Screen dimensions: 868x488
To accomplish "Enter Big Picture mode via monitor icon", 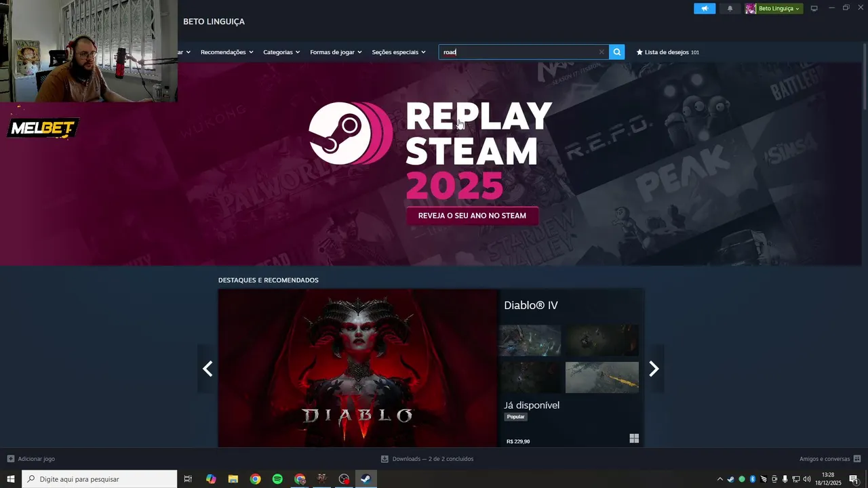I will [x=814, y=8].
